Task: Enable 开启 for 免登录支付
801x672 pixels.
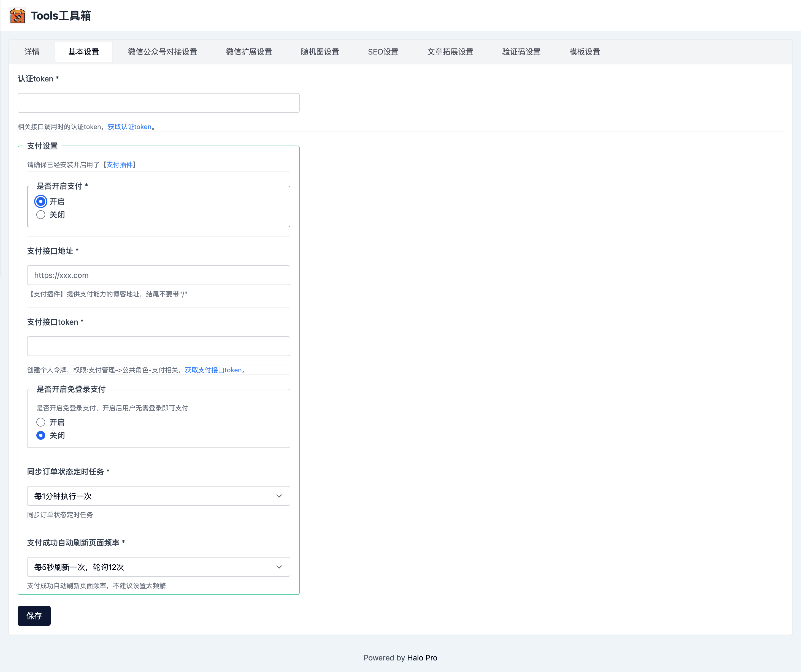Action: (41, 422)
